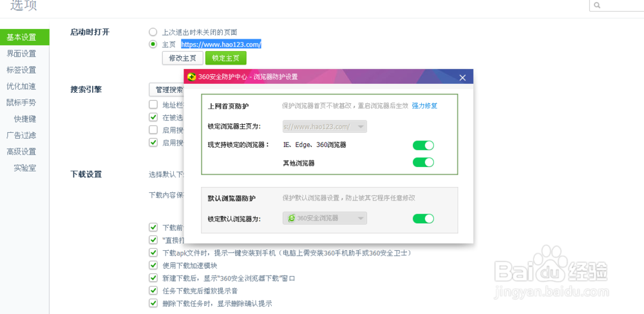
Task: Open the 锁定默认浏览器为 dropdown
Action: click(x=325, y=218)
